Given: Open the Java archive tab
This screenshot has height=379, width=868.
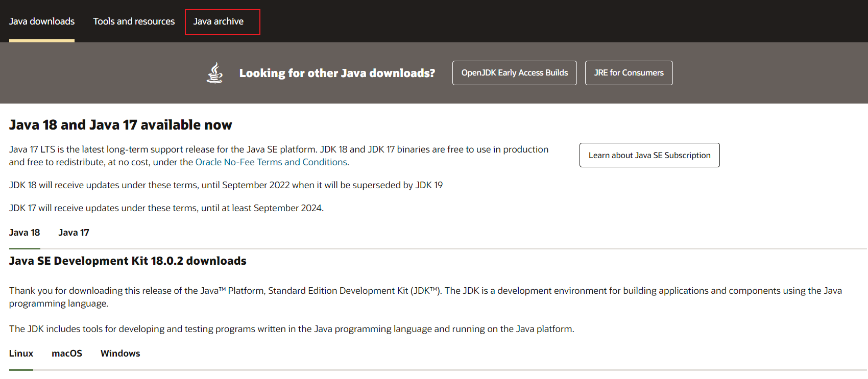Looking at the screenshot, I should pos(219,21).
